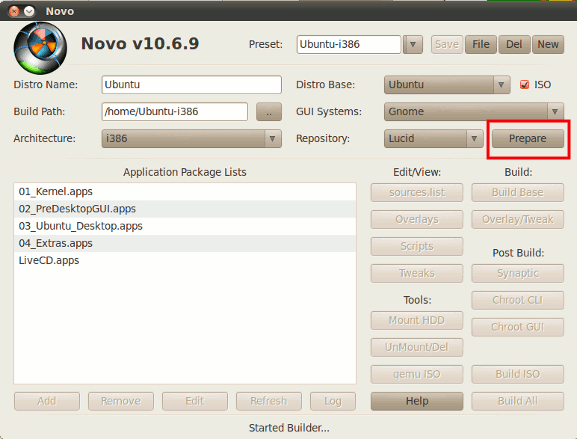Click the Build Path input field
Viewport: 577px width, 439px height.
[175, 111]
